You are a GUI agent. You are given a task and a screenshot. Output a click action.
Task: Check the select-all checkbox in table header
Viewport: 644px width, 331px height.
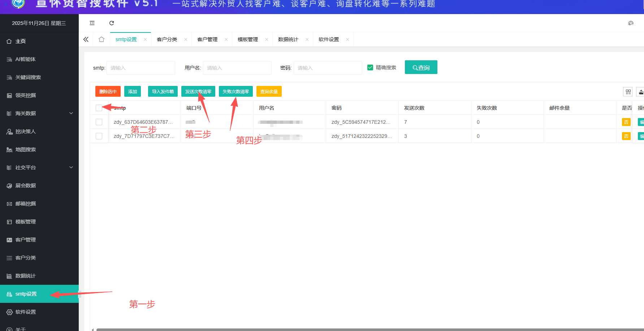99,108
